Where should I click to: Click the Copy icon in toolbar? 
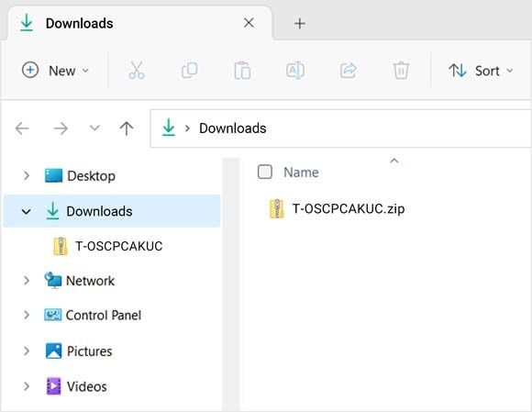point(189,71)
